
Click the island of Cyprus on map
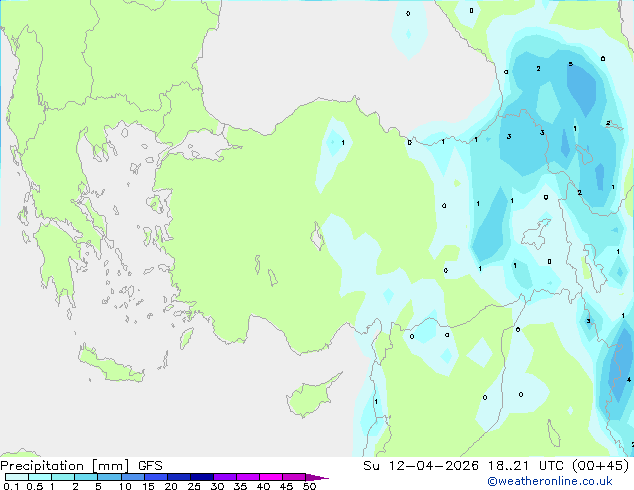click(x=311, y=396)
